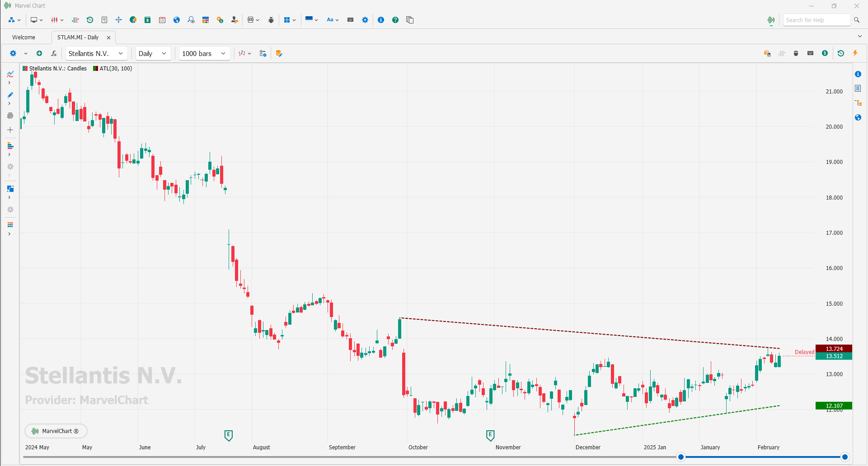This screenshot has width=868, height=466.
Task: Open the info panel on right sidebar
Action: 858,74
